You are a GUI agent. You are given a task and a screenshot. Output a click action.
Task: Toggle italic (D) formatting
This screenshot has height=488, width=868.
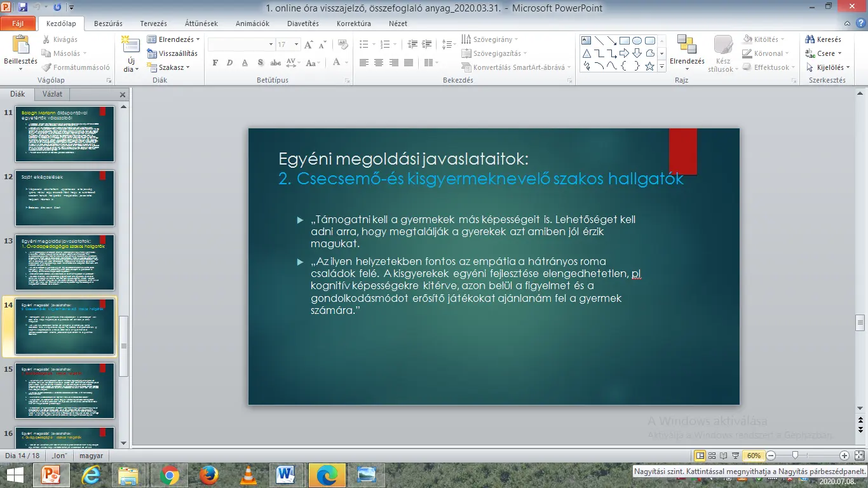229,63
